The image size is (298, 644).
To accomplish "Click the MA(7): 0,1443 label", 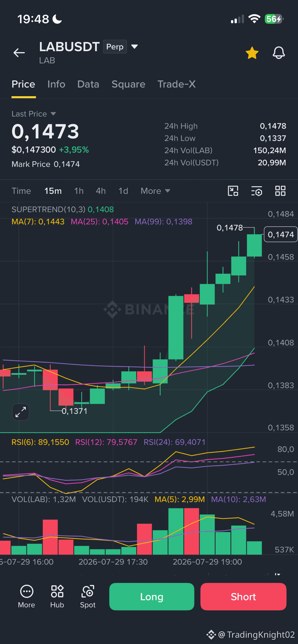I will (x=38, y=222).
